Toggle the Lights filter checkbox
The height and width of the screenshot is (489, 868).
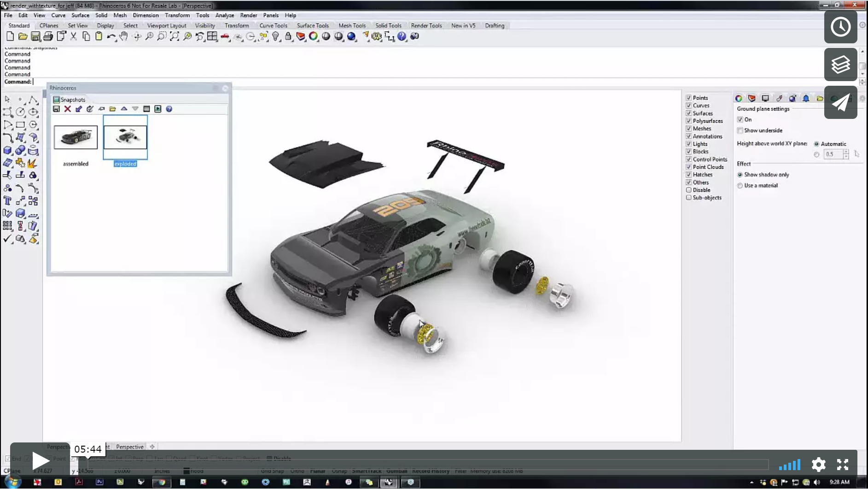click(689, 144)
